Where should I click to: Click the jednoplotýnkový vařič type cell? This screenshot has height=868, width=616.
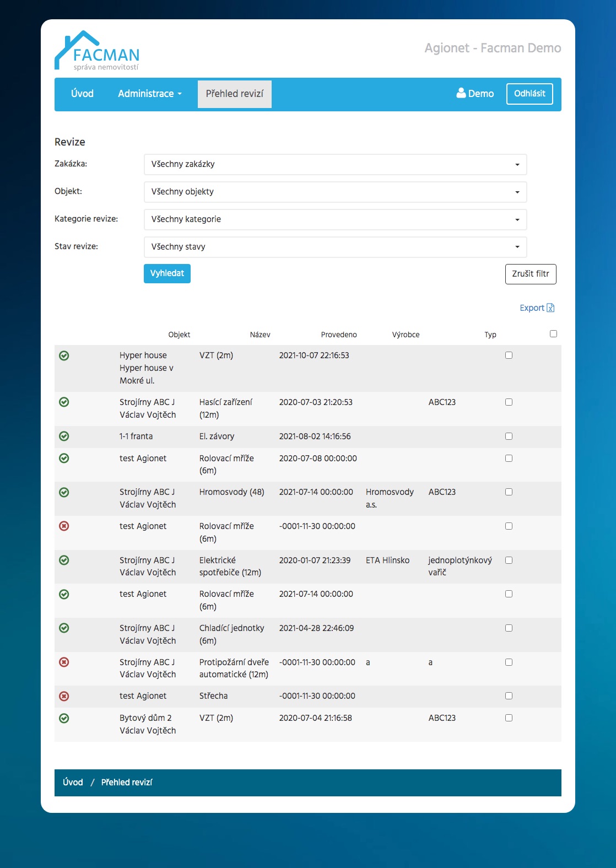460,566
